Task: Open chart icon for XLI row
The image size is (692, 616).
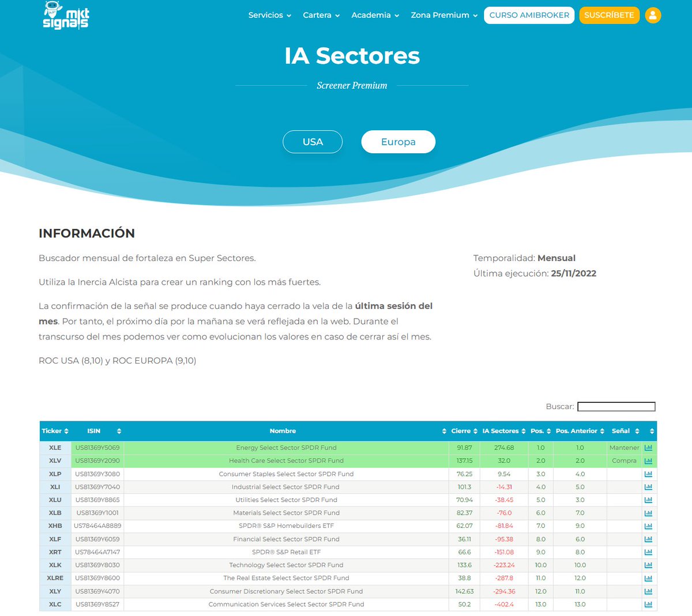Action: [x=648, y=487]
